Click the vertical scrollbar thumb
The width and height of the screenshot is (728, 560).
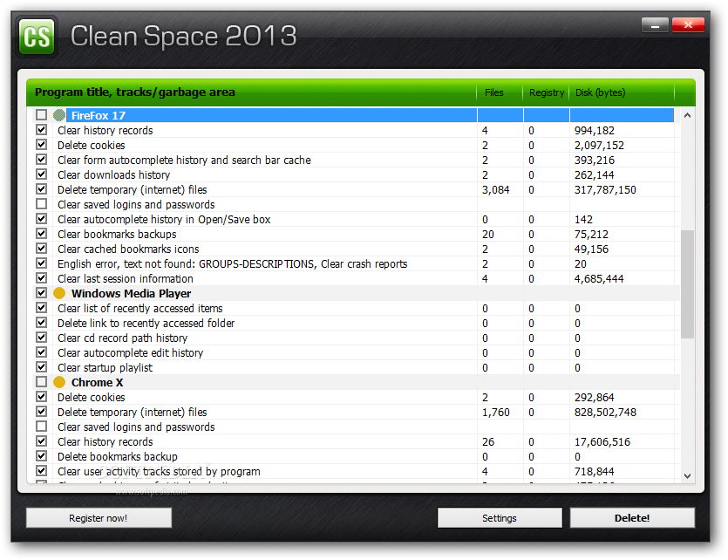[x=688, y=284]
